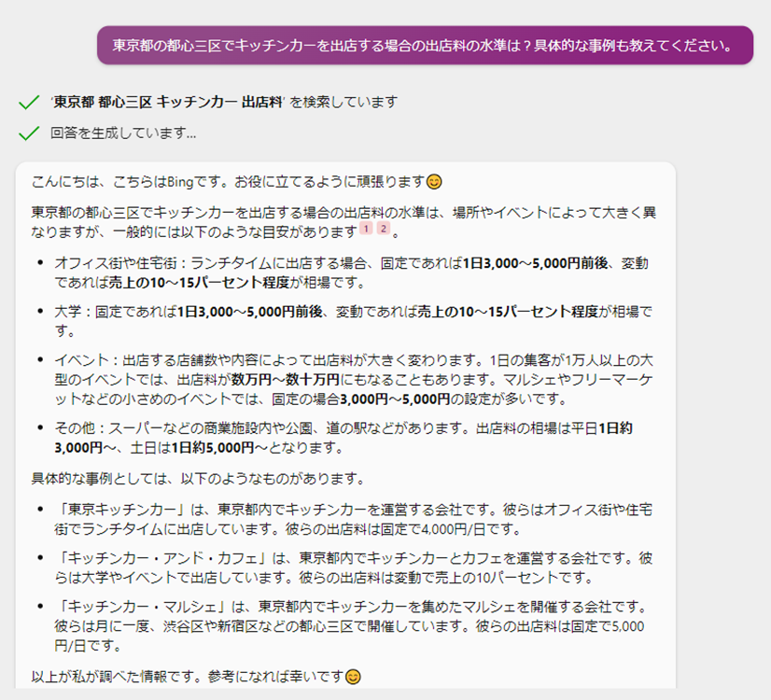Click the 具体的な事例としては paragraph
Viewport: 771px width, 700px height.
pos(198,478)
